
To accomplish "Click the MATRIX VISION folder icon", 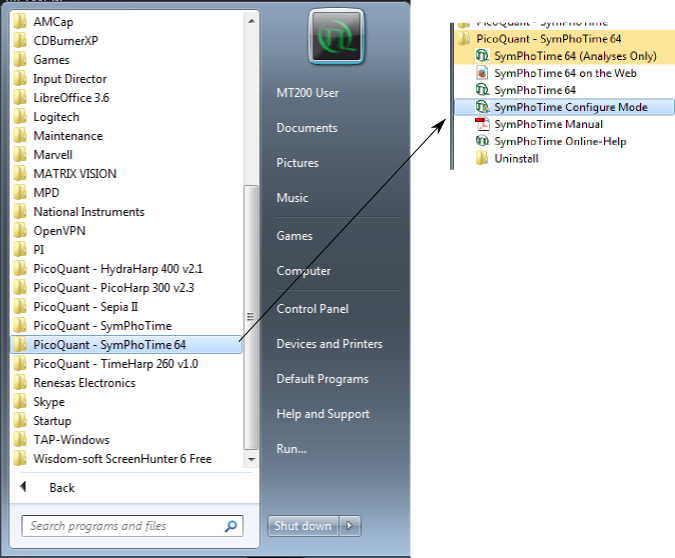I will (x=20, y=174).
